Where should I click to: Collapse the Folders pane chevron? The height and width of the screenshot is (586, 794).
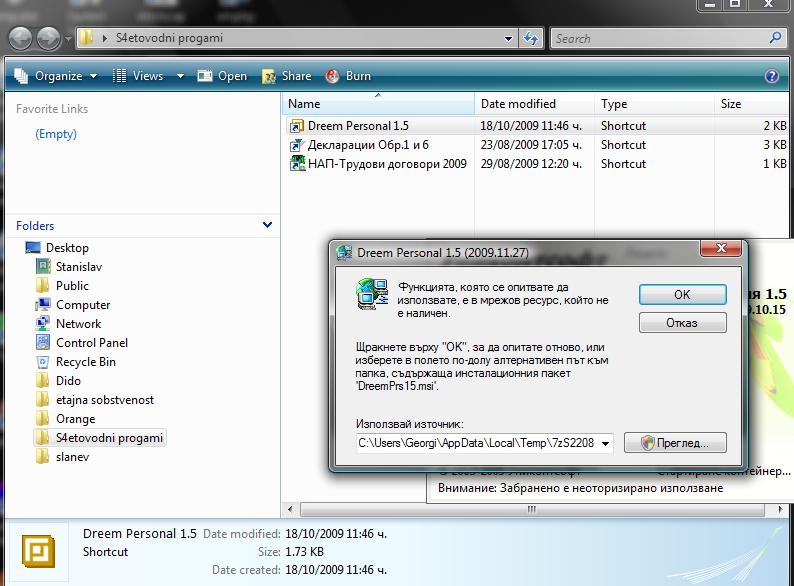tap(267, 226)
